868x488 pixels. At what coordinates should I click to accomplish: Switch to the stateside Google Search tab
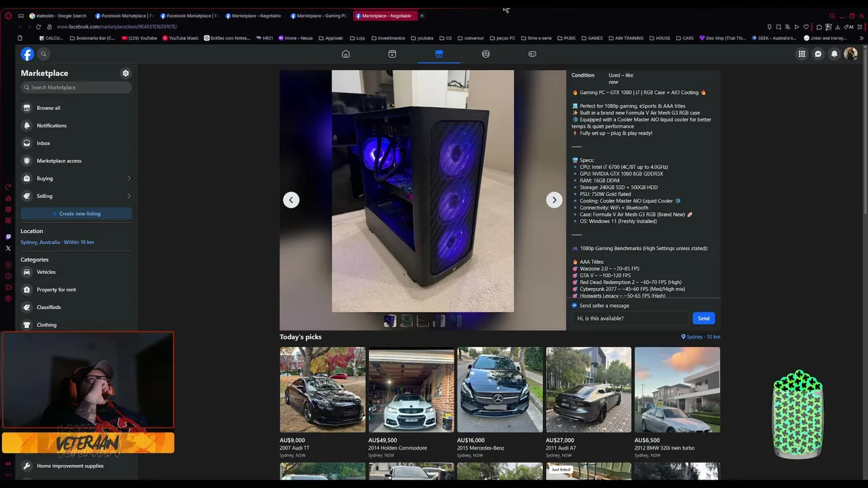58,16
